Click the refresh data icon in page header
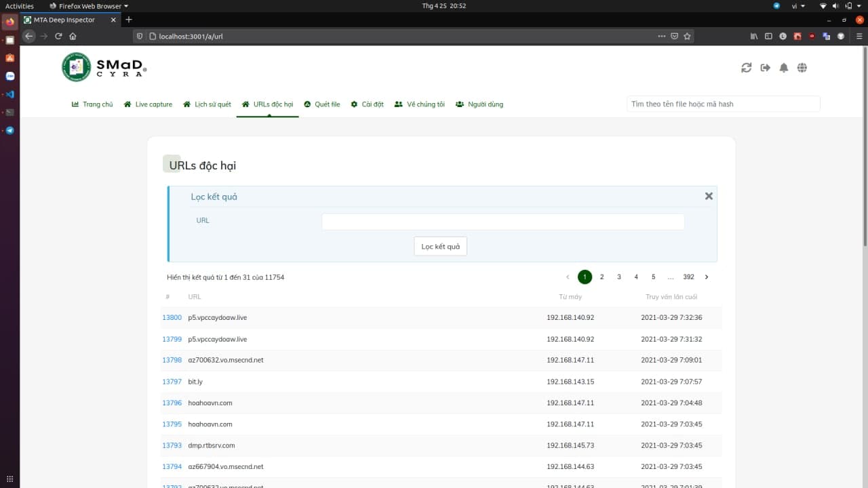The height and width of the screenshot is (488, 868). tap(747, 68)
